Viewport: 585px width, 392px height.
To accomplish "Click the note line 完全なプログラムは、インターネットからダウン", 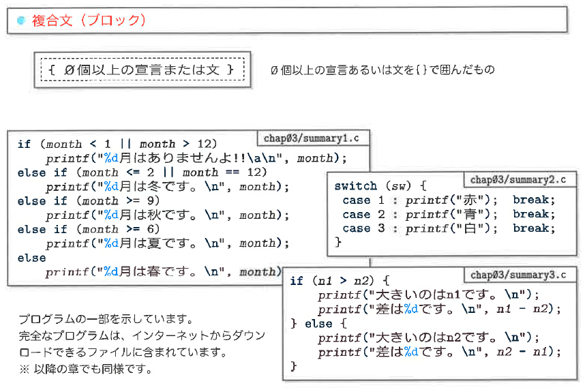I will click(x=142, y=335).
